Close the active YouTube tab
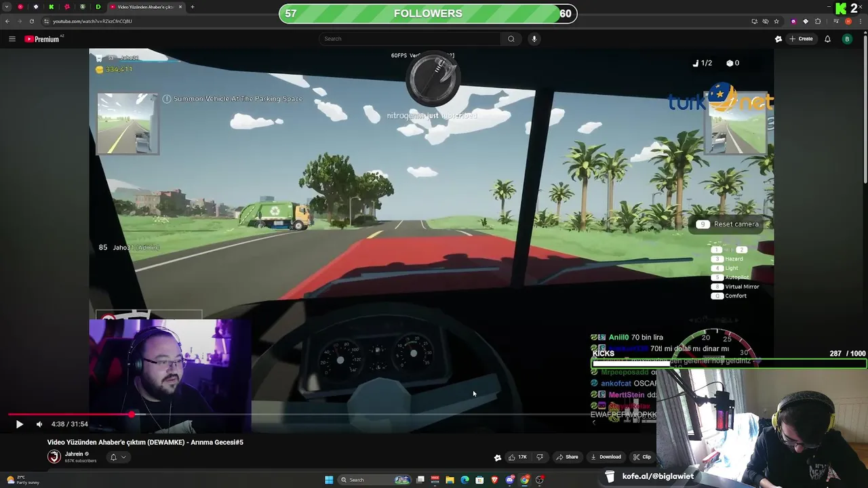 [x=180, y=7]
